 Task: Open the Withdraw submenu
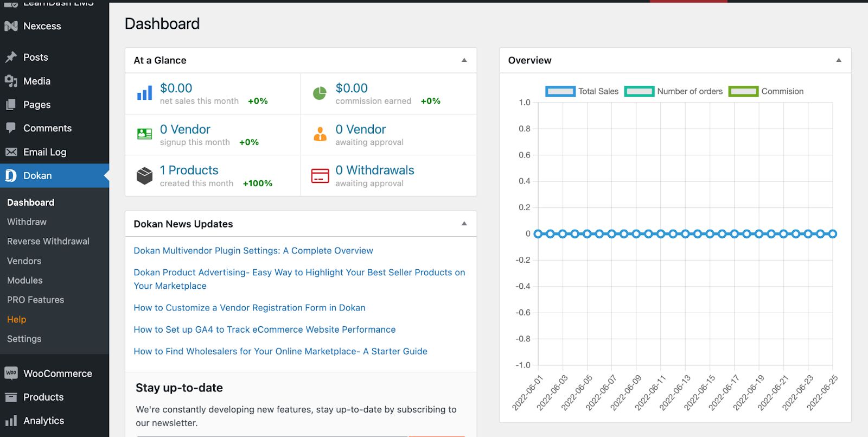click(27, 222)
